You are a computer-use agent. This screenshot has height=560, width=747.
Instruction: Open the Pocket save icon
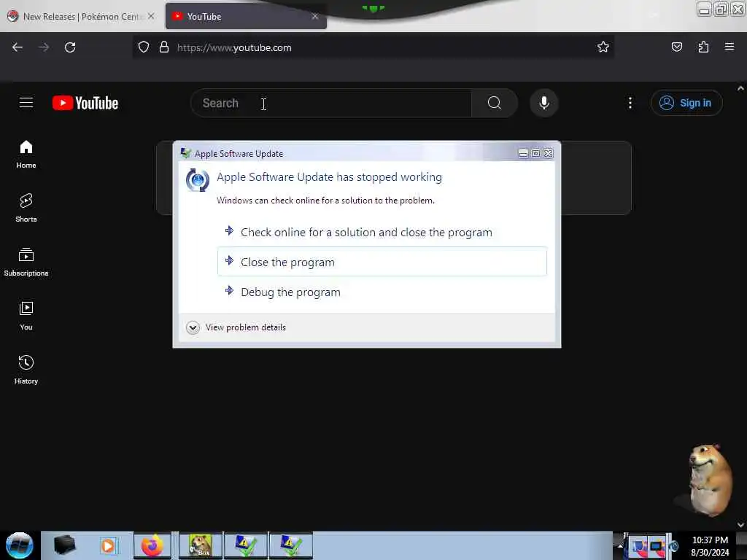676,47
